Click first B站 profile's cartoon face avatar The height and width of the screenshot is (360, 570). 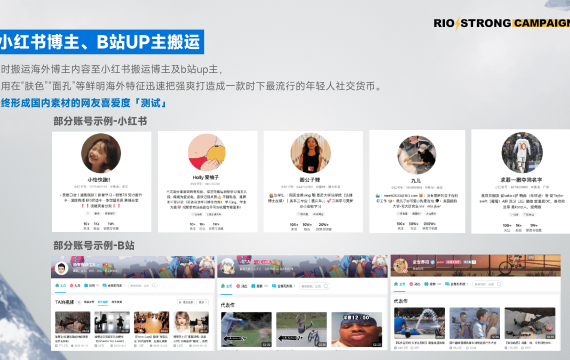point(62,268)
